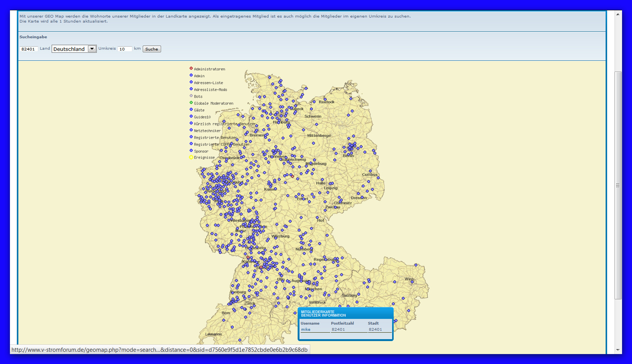Select the yellow Ereignisse legend marker
Image resolution: width=632 pixels, height=364 pixels.
pos(191,157)
